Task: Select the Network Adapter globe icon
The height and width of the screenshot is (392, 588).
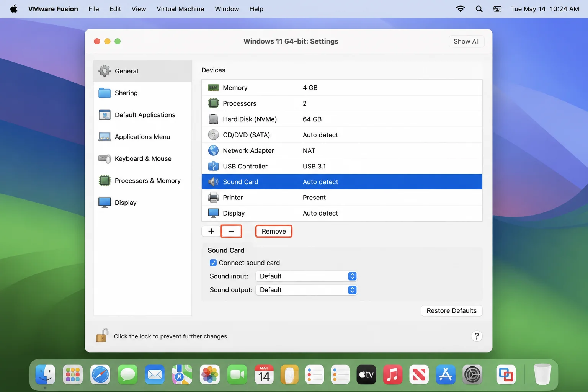Action: (x=213, y=150)
